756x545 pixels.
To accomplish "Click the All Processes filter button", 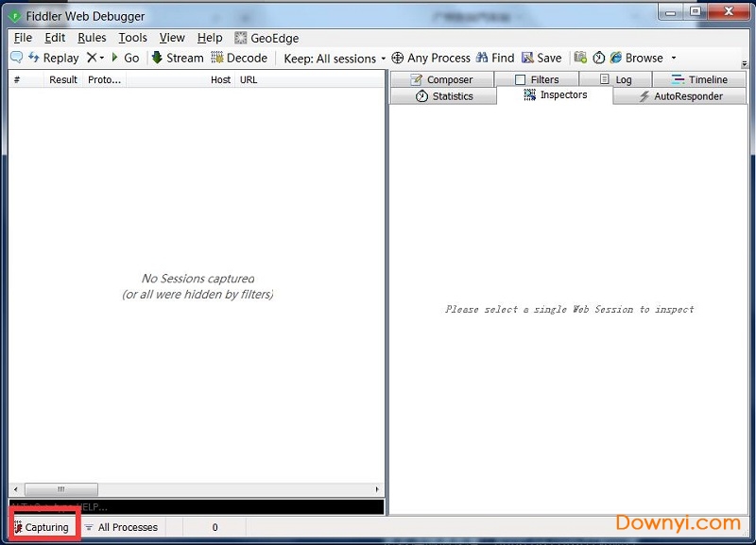I will pos(121,527).
